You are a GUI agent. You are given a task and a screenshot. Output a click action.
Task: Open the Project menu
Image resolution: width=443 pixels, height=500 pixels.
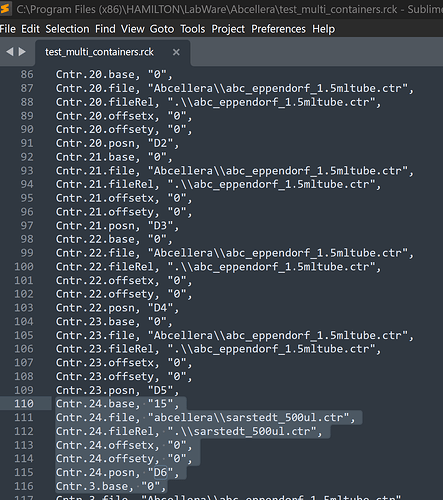[x=228, y=29]
